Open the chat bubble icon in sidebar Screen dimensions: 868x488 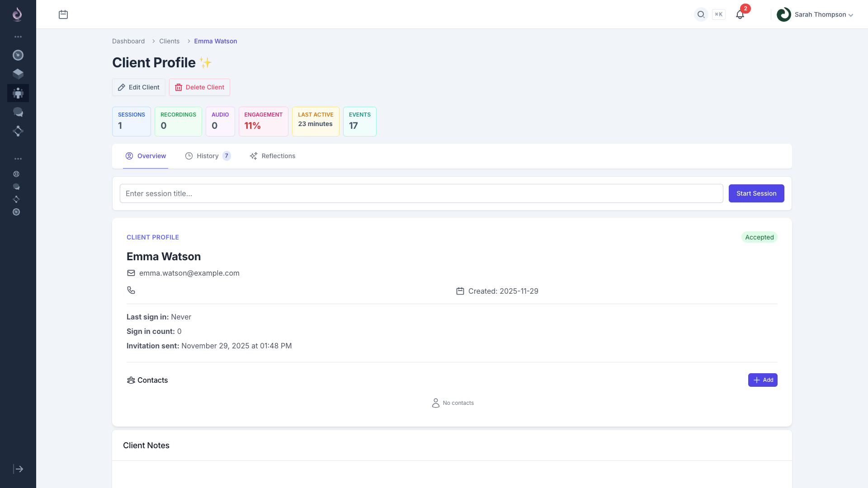18,112
